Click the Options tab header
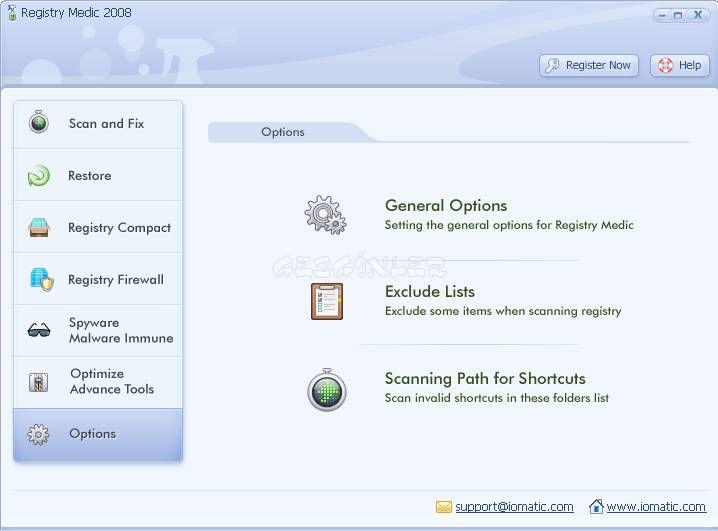Viewport: 718px width, 531px height. [x=283, y=132]
